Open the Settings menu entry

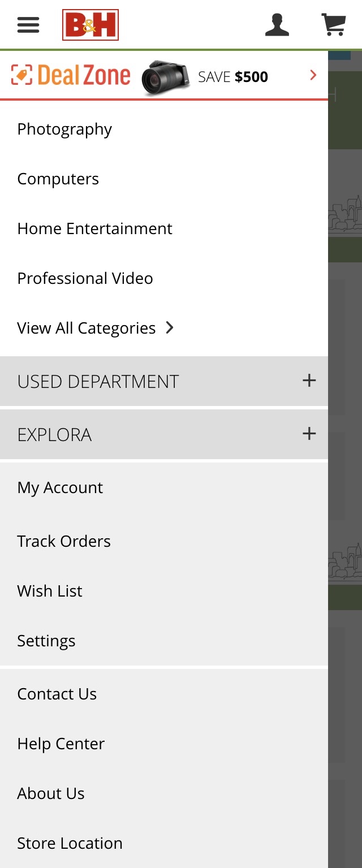click(46, 641)
